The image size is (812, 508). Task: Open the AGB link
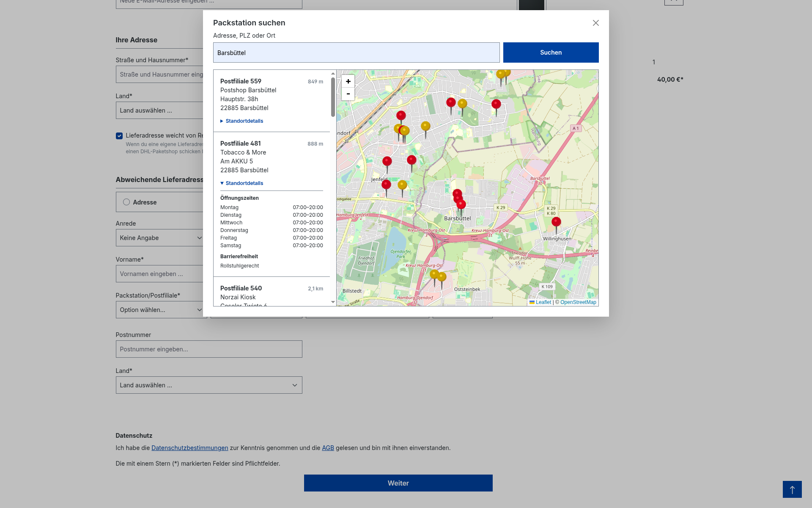point(328,448)
